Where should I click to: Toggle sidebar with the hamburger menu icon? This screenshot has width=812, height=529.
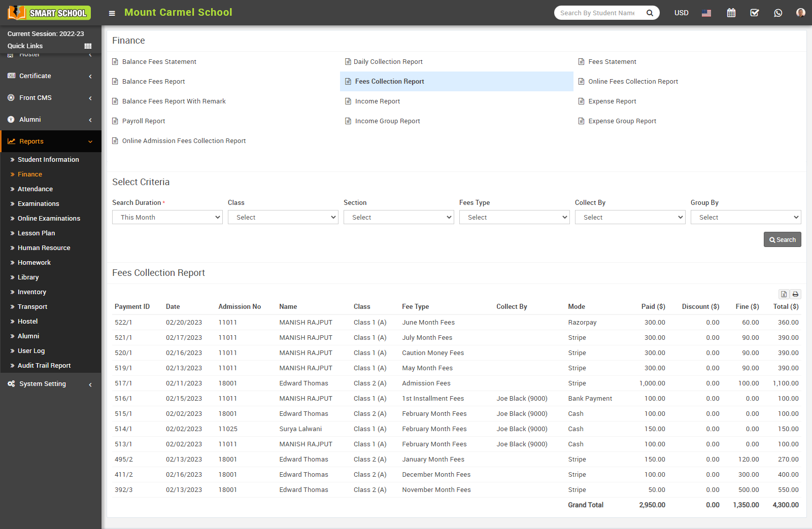112,13
